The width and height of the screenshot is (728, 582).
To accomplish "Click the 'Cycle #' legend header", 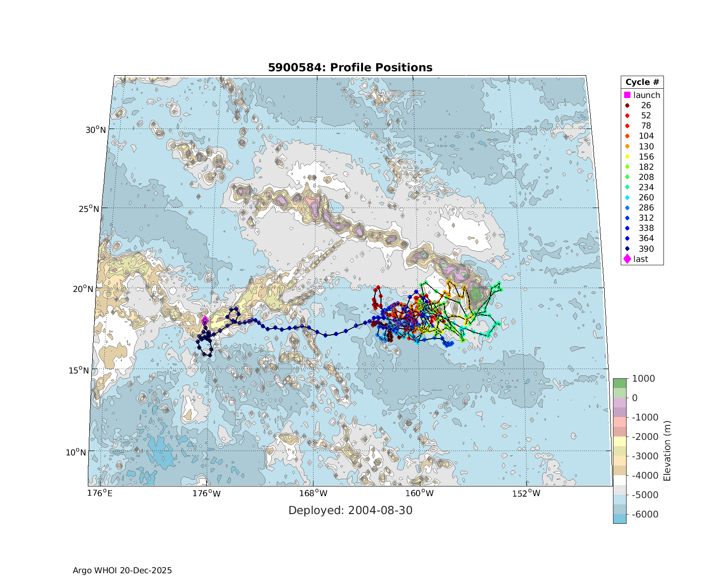I will tap(642, 82).
